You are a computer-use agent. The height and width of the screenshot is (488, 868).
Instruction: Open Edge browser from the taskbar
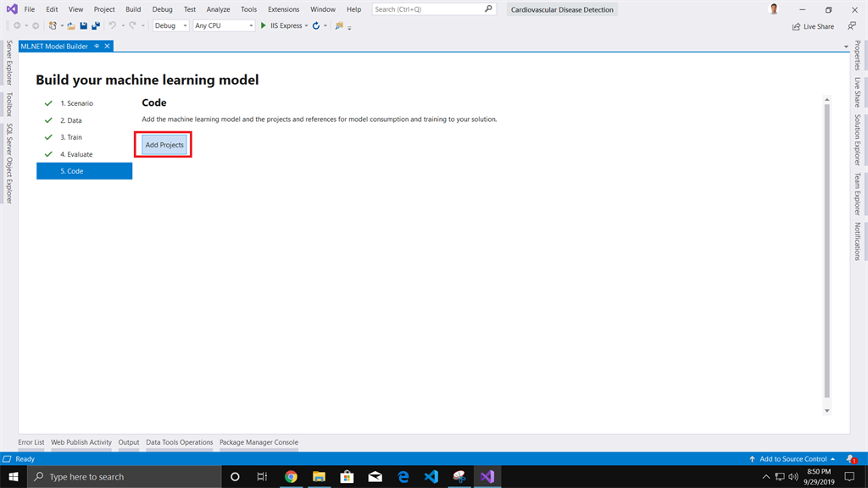403,476
